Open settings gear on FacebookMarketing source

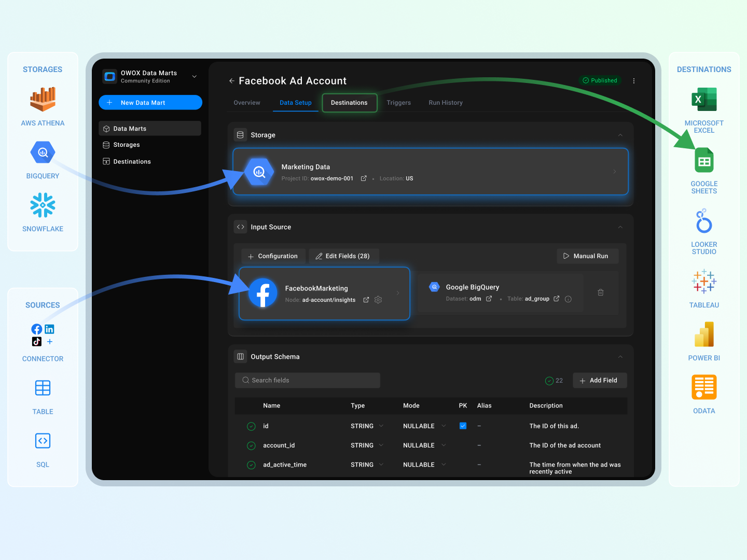[378, 300]
